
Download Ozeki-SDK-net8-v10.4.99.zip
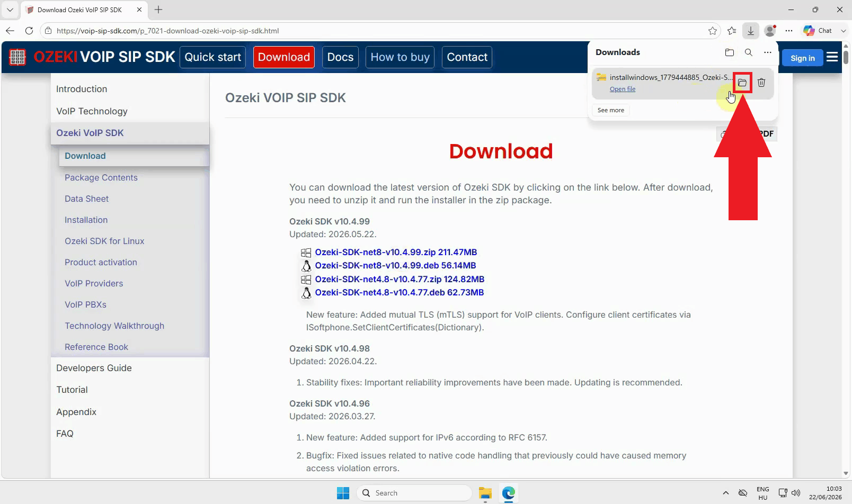(x=396, y=252)
